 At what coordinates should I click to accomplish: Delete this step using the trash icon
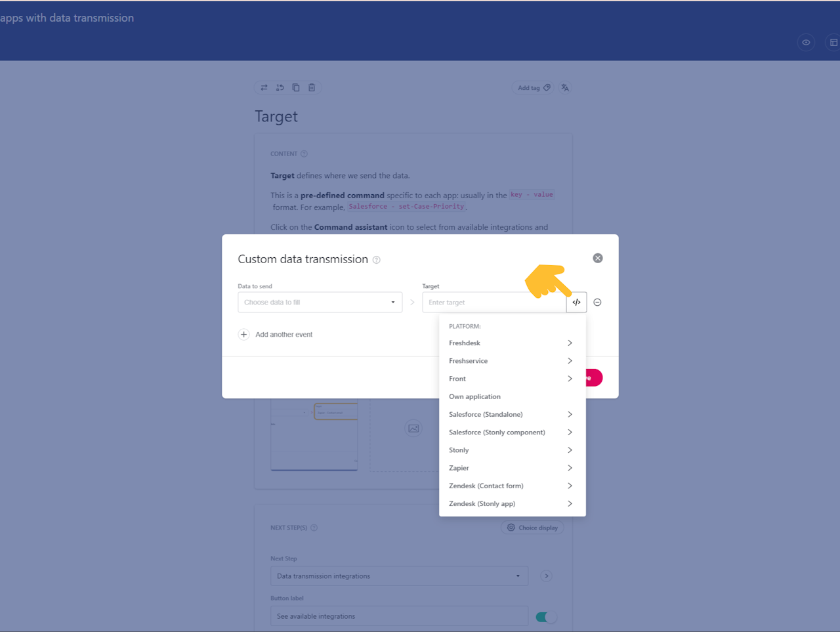click(311, 87)
